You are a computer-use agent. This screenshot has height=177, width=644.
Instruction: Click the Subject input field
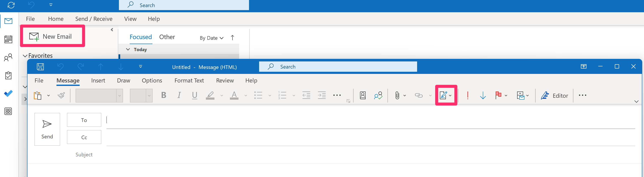(x=371, y=154)
